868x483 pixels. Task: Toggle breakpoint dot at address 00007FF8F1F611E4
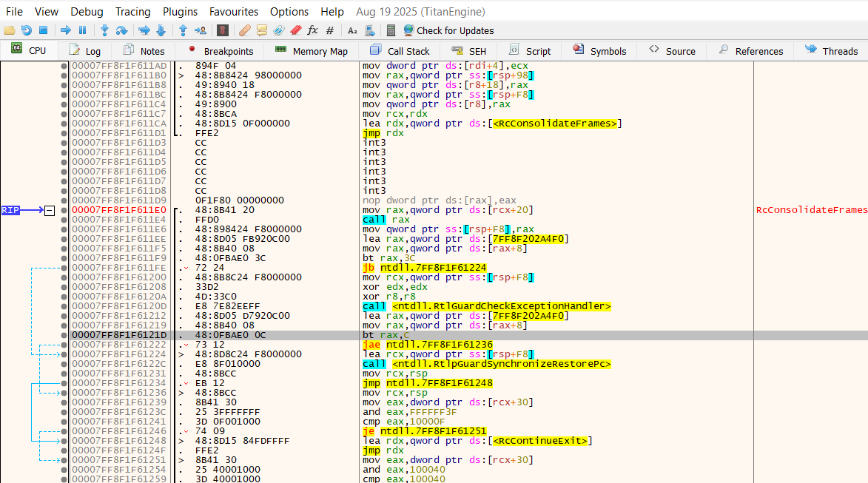coord(64,220)
